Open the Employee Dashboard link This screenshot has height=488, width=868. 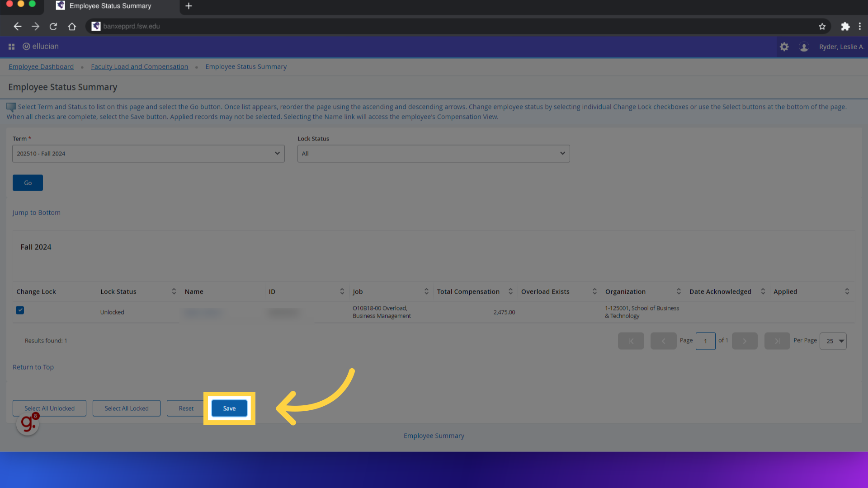pyautogui.click(x=41, y=66)
